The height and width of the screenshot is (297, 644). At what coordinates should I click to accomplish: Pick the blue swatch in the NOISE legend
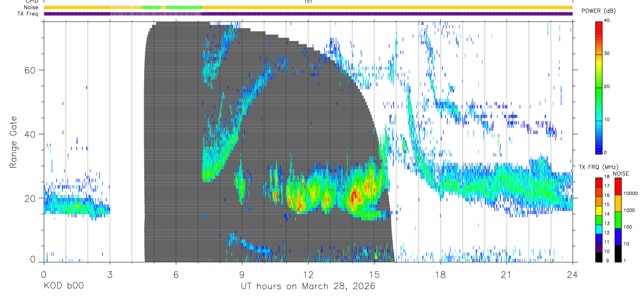click(x=618, y=237)
